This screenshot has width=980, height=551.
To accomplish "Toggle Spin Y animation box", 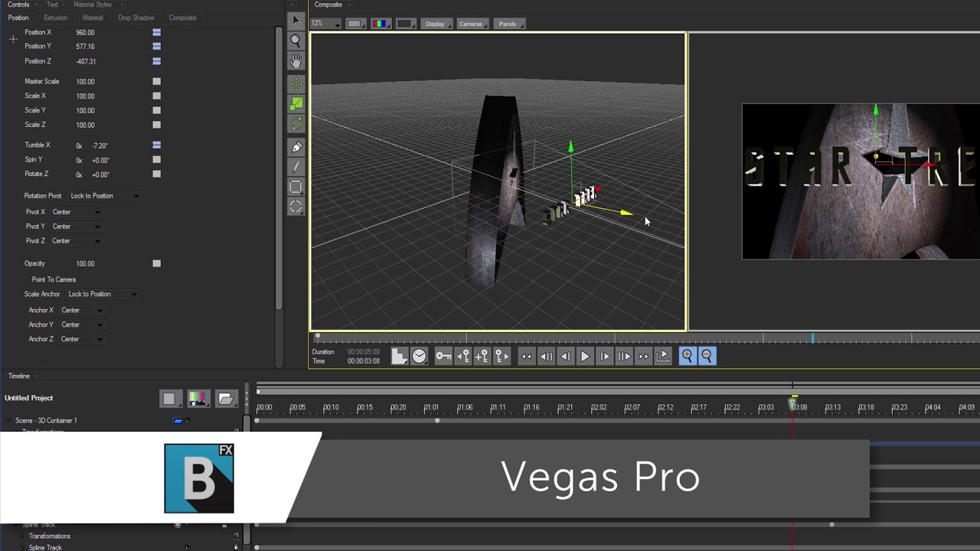I will coord(157,159).
